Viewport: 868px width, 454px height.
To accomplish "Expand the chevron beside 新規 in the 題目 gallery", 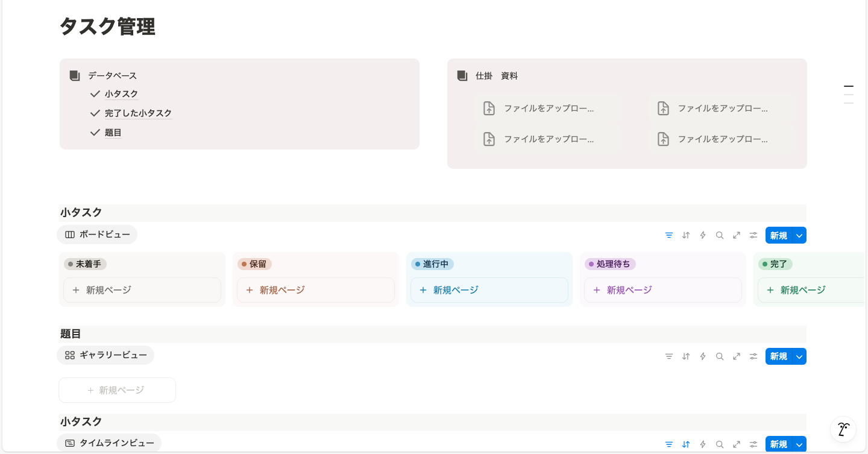I will [799, 356].
